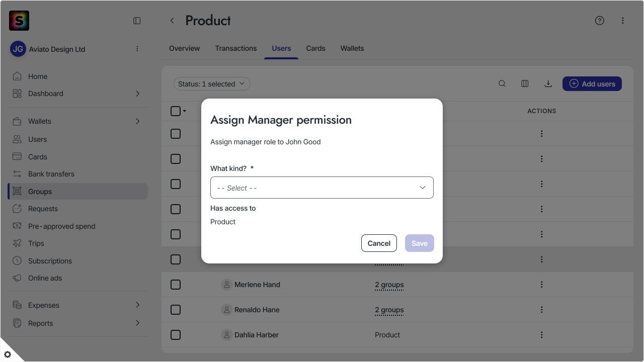Viewport: 644px width, 362px height.
Task: Open Trips in the sidebar
Action: 78,243
